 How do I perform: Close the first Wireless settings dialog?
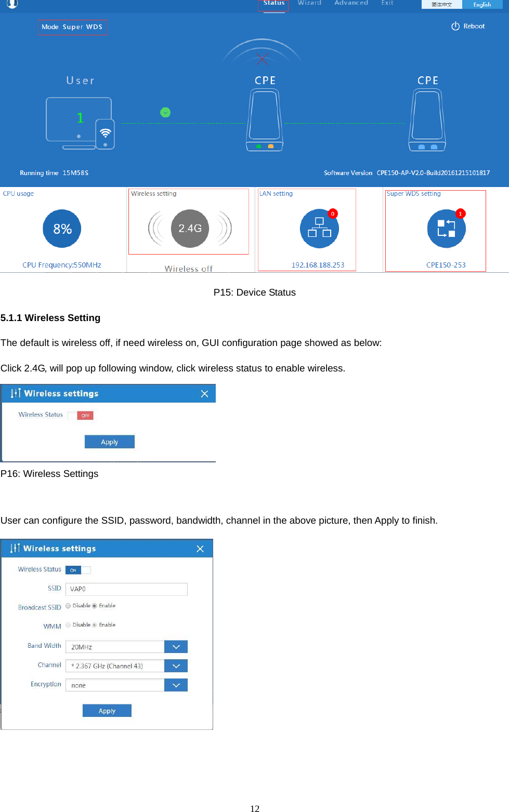point(204,394)
